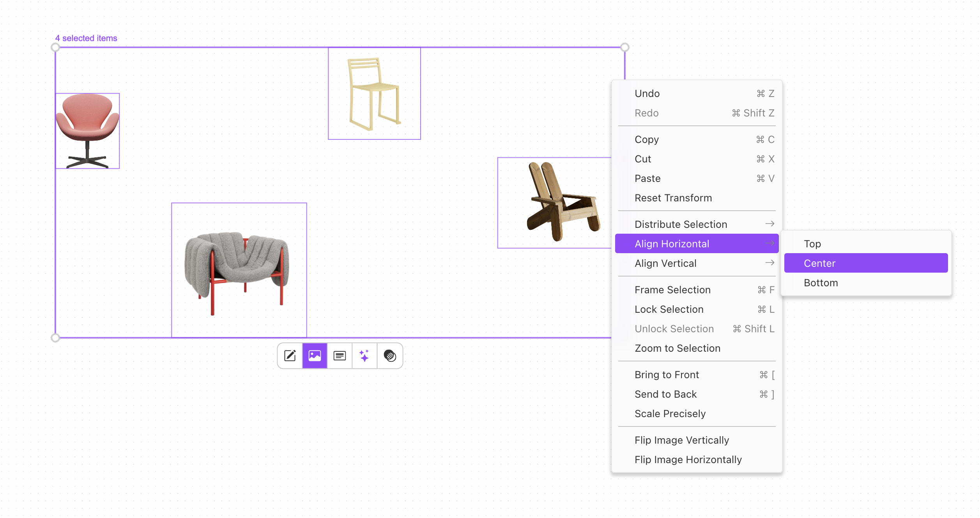Select Paste in context menu

697,178
